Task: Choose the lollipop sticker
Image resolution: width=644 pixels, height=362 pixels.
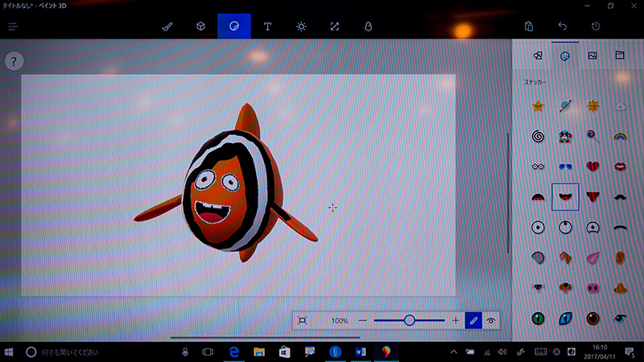Action: point(592,136)
